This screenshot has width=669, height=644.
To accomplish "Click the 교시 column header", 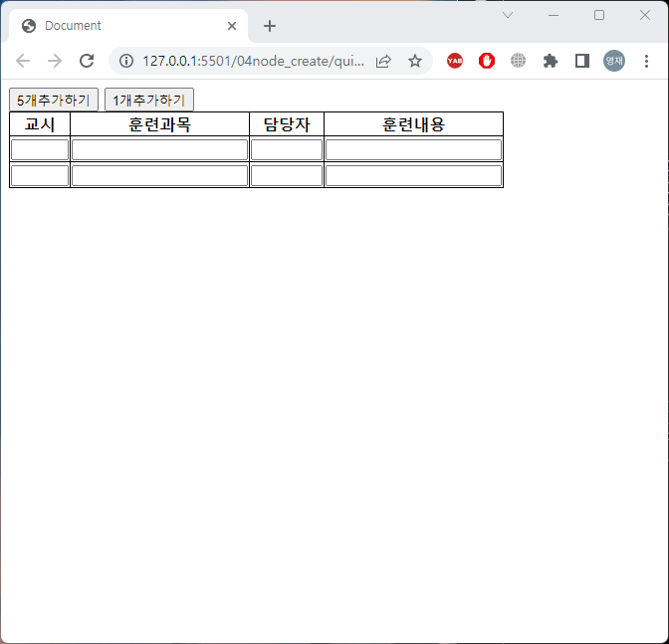I will pos(40,124).
